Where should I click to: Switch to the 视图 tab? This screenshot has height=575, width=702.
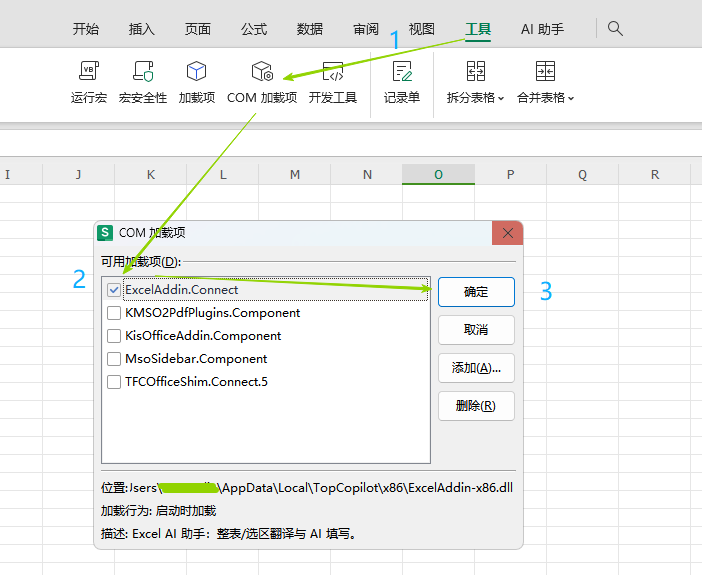[x=422, y=29]
